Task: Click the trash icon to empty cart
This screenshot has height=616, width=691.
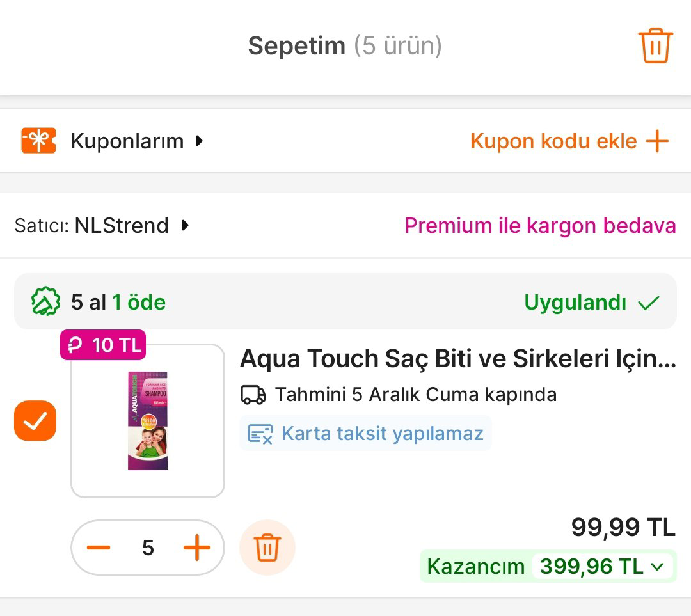Action: 655,46
